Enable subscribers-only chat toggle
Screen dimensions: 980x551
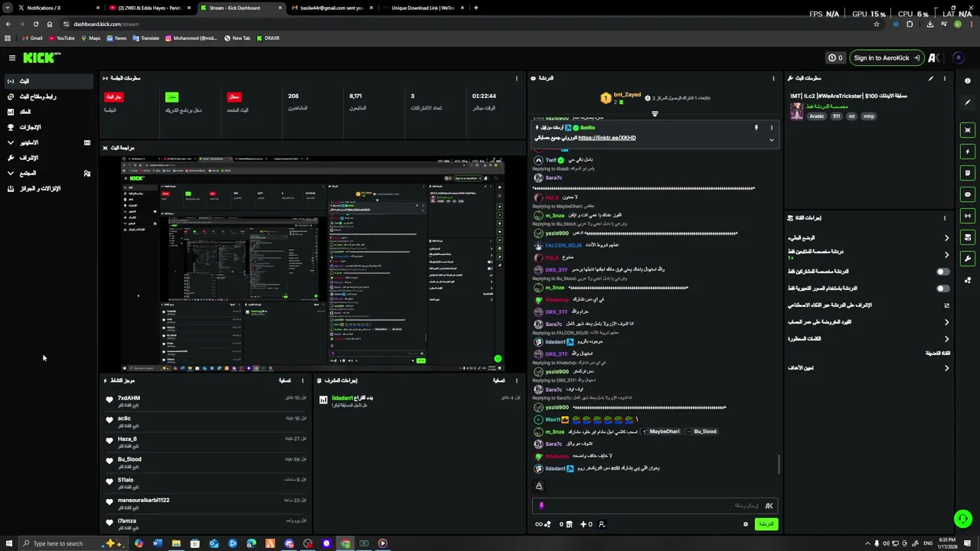click(942, 272)
